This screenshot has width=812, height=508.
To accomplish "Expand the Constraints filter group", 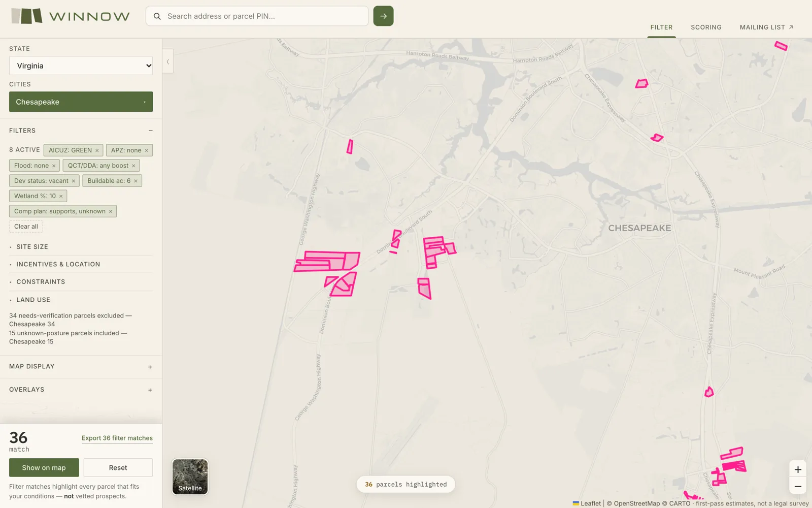I will 81,282.
